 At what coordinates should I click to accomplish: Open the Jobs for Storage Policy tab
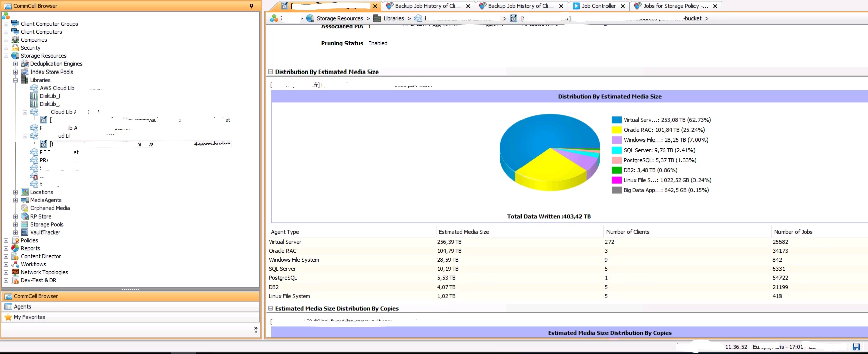675,6
